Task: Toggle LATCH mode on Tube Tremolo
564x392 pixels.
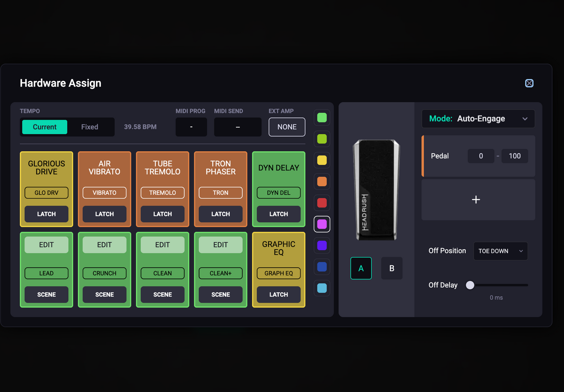Action: (x=163, y=214)
